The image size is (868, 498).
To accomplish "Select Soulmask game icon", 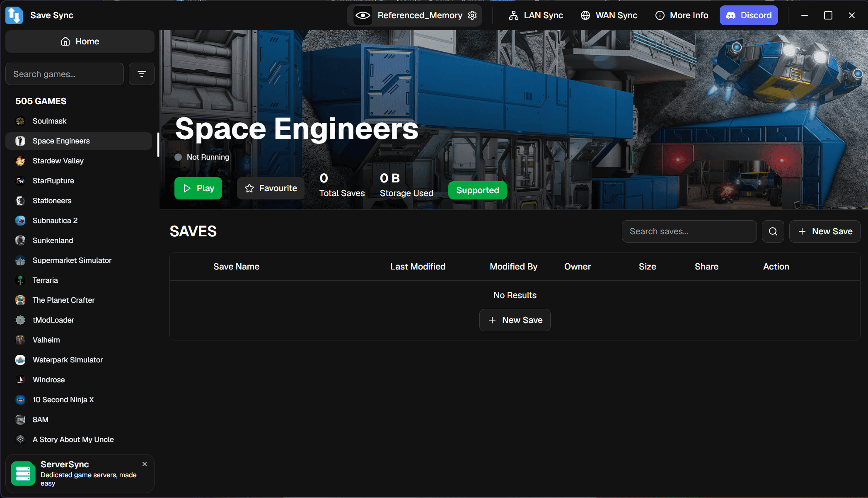I will [x=20, y=121].
